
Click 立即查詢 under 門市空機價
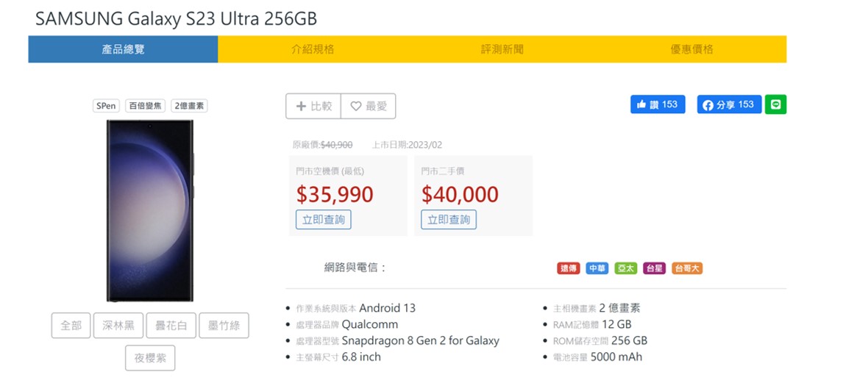coord(324,219)
